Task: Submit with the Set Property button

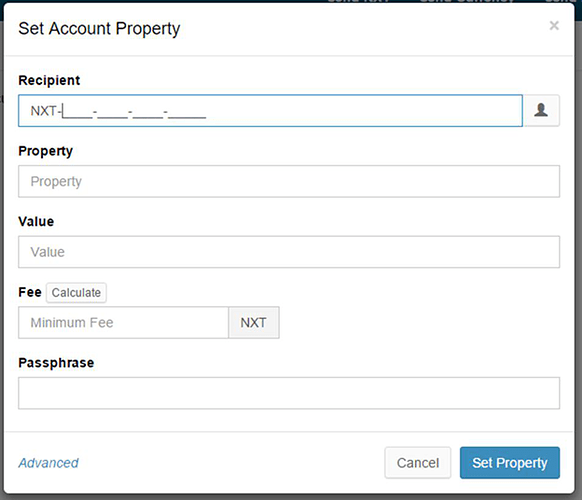Action: (510, 463)
